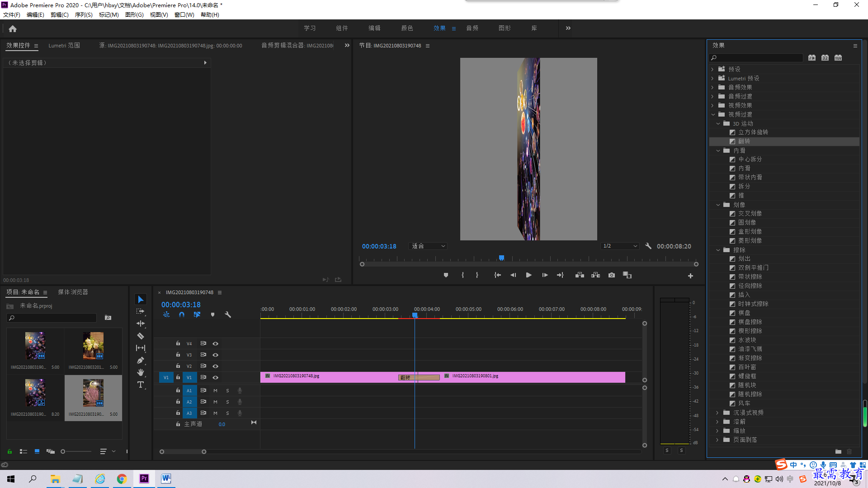The image size is (868, 488).
Task: Click the Effects panel search field
Action: coord(756,58)
